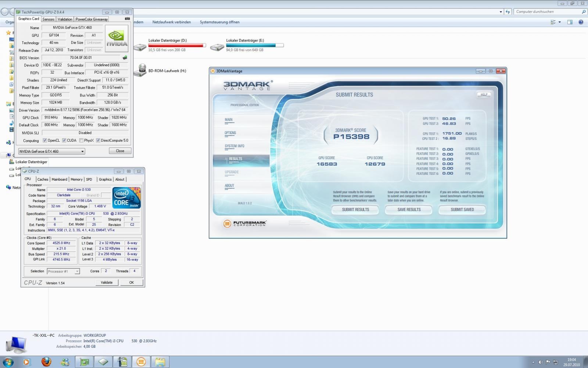Click the drive E: teal usage bar
This screenshot has width=588, height=368.
click(x=255, y=45)
